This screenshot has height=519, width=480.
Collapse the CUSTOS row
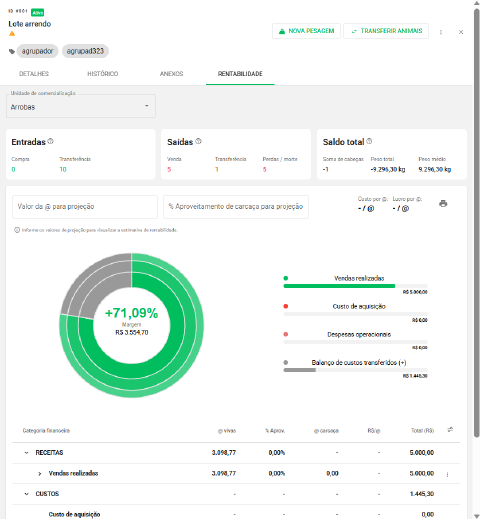coord(26,494)
